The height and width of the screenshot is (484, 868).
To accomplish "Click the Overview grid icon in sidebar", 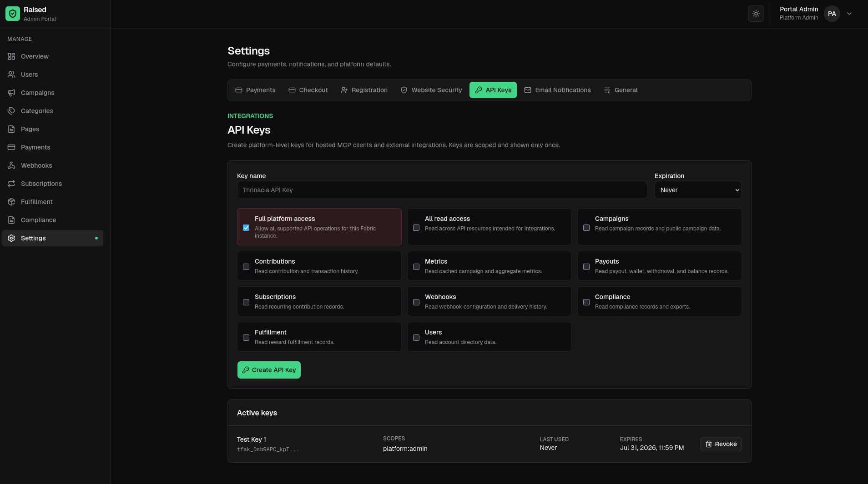I will (x=11, y=56).
